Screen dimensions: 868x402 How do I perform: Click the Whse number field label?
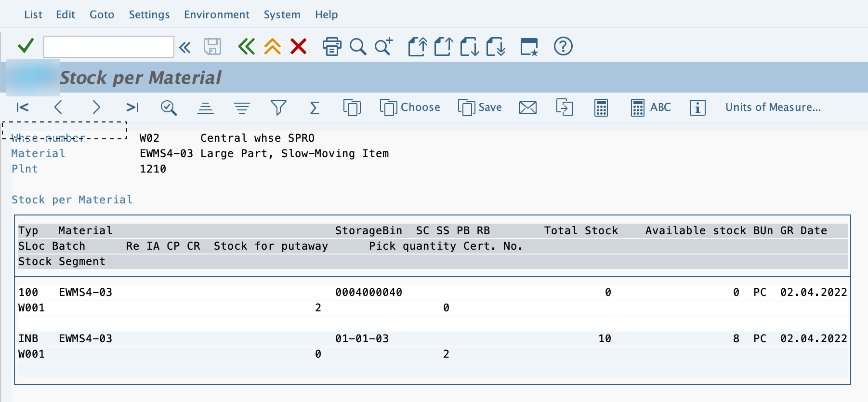[x=48, y=138]
